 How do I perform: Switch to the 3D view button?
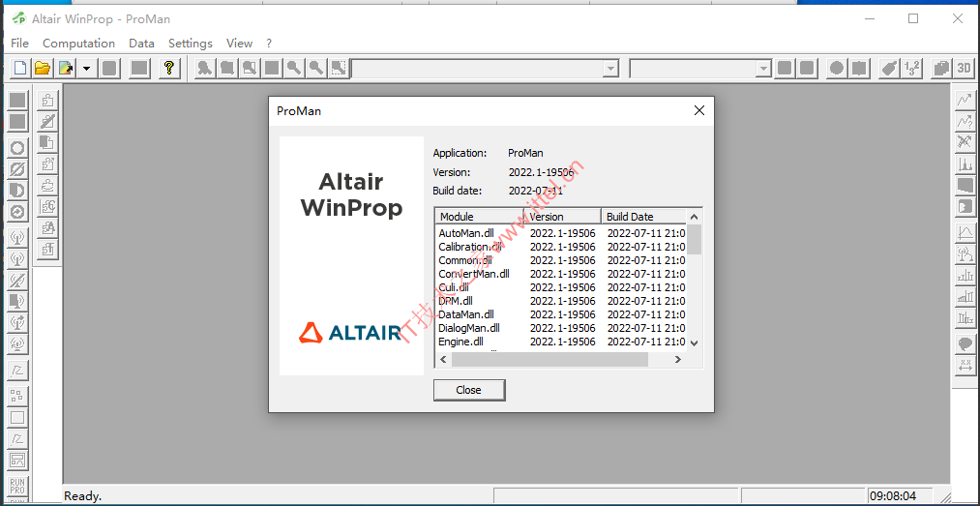click(x=964, y=68)
